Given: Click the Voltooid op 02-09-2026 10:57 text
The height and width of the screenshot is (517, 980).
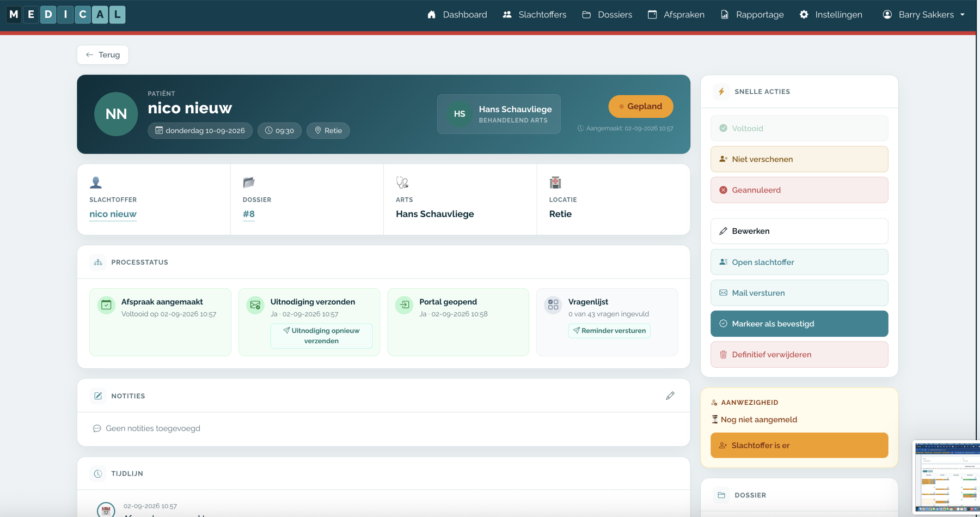Looking at the screenshot, I should click(x=169, y=314).
